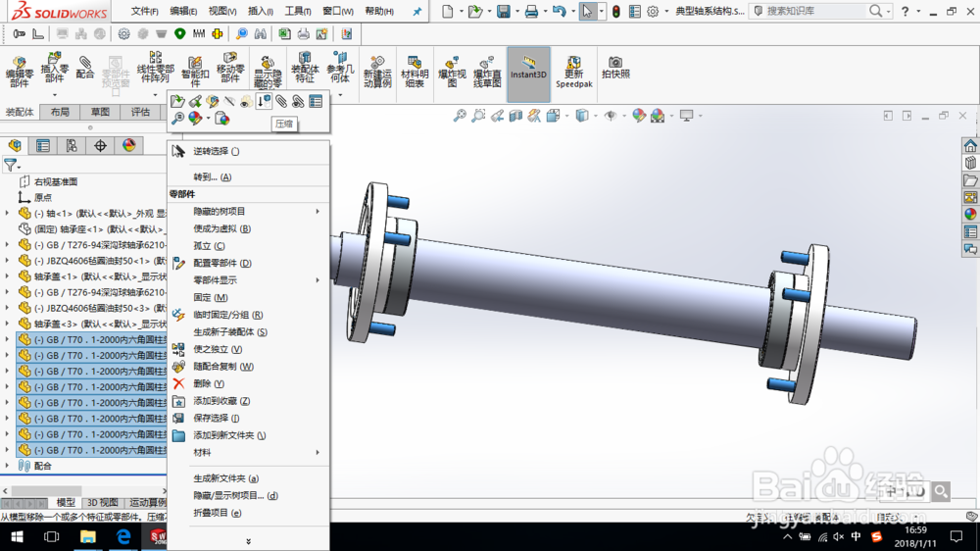Open 零部件显示 submenu
This screenshot has height=551, width=980.
click(x=248, y=280)
